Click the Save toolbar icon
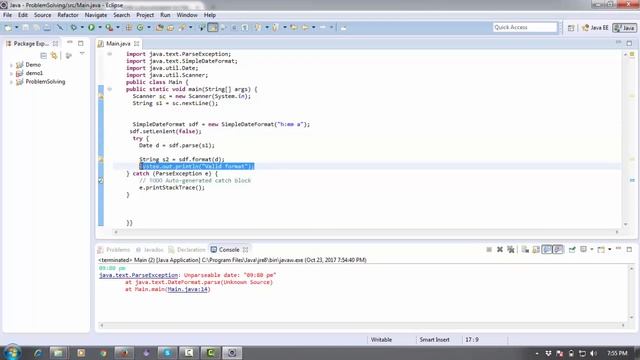The width and height of the screenshot is (640, 360). coord(26,28)
